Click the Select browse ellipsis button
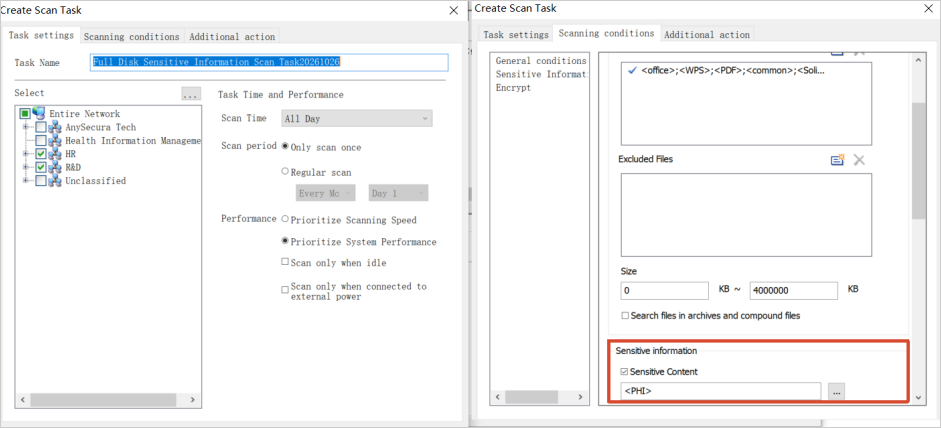The height and width of the screenshot is (428, 941). [191, 94]
